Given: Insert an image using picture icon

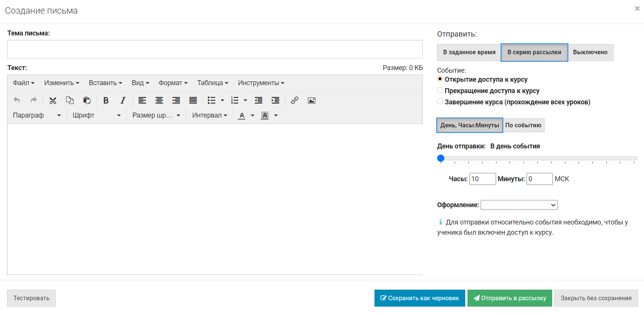Looking at the screenshot, I should [312, 101].
